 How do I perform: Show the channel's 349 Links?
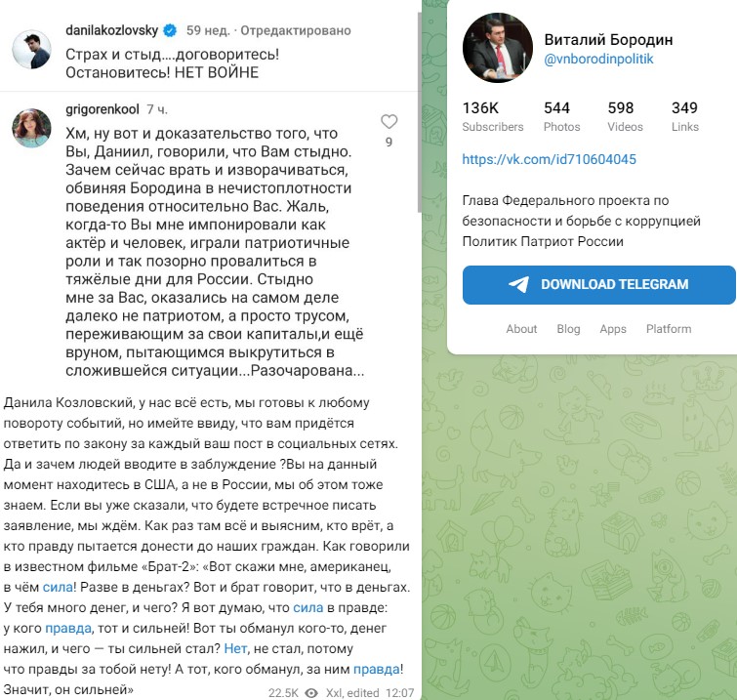685,116
